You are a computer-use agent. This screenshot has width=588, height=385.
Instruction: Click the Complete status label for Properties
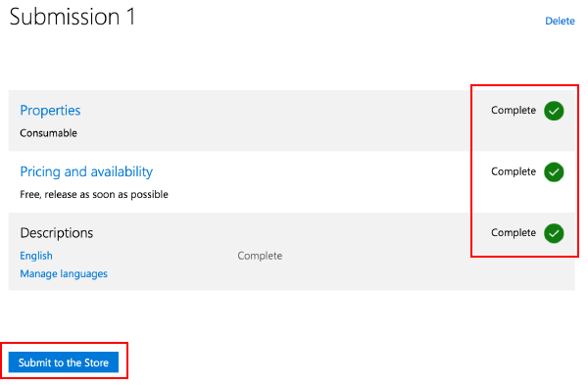pos(514,111)
